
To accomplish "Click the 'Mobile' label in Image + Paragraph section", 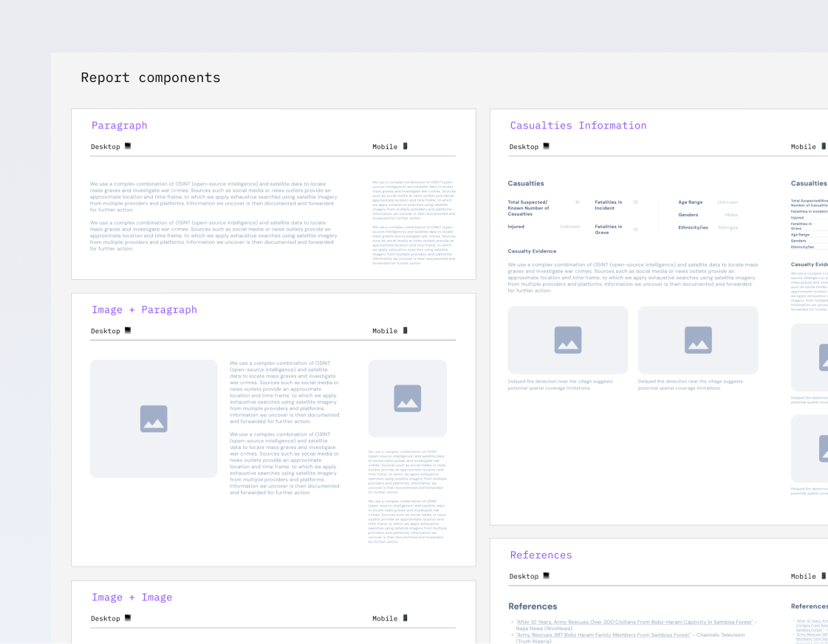I will 385,331.
